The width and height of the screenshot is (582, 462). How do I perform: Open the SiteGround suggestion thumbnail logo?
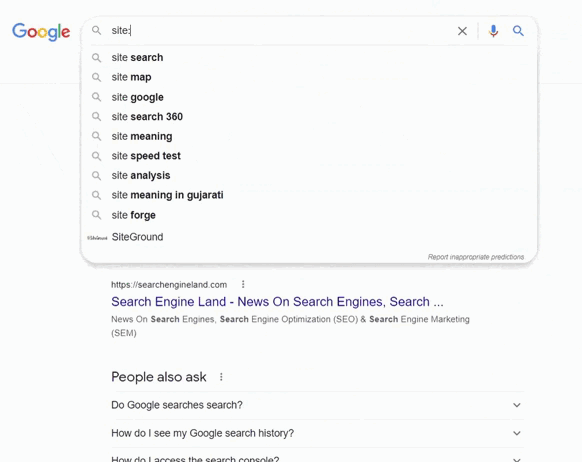pyautogui.click(x=97, y=237)
